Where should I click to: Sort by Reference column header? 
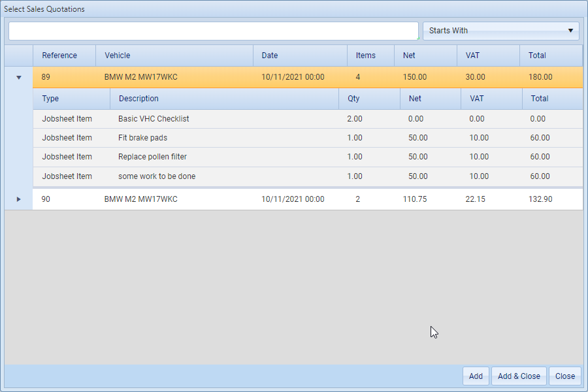point(64,56)
